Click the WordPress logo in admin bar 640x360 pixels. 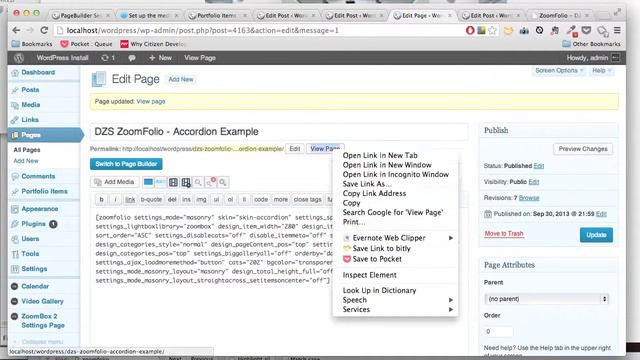point(19,58)
